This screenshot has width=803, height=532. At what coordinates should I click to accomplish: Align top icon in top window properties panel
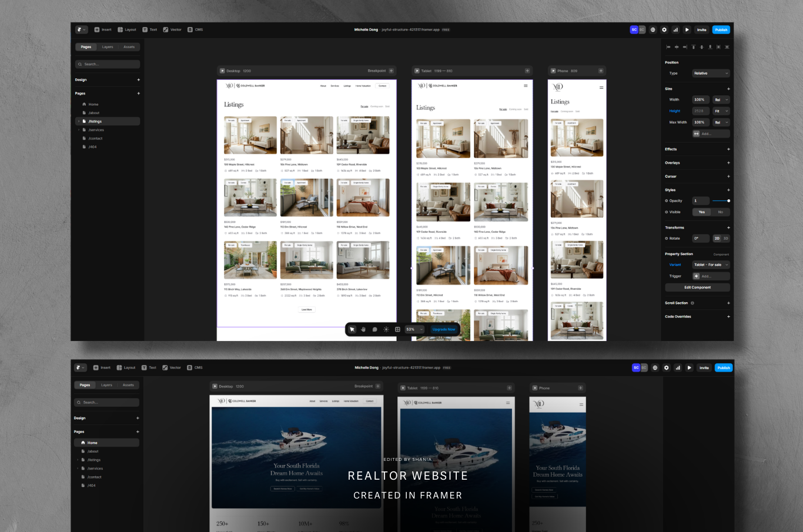pos(694,47)
